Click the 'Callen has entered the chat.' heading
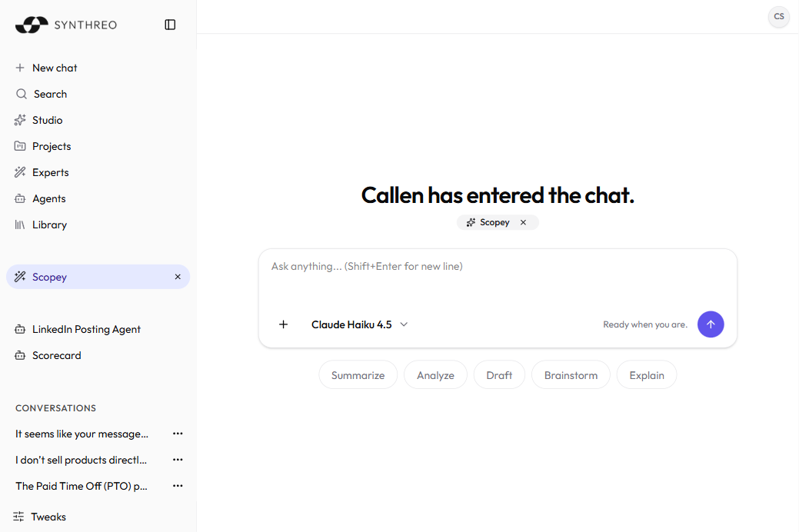Screen dimensions: 799x532 coord(498,195)
